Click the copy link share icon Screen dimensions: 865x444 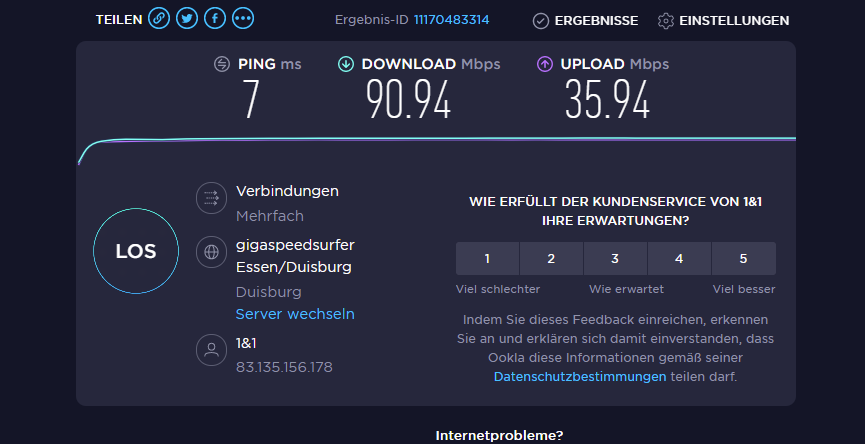159,19
